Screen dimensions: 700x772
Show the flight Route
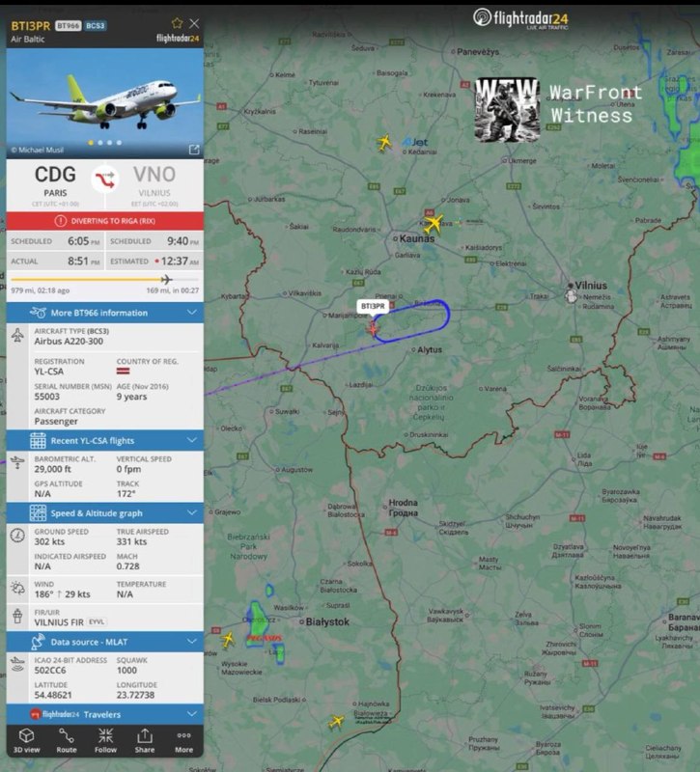click(x=66, y=740)
